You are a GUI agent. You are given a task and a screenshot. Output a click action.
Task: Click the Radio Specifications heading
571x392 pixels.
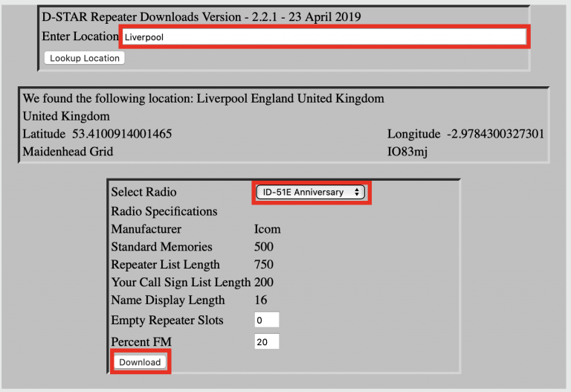164,211
